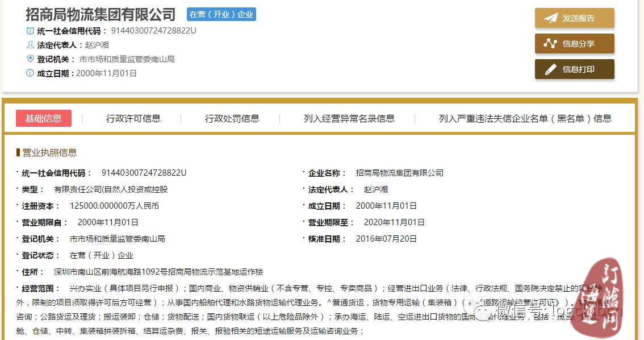Click the credit code icon beside 统一社会信用代码
The width and height of the screenshot is (644, 340).
pos(30,31)
